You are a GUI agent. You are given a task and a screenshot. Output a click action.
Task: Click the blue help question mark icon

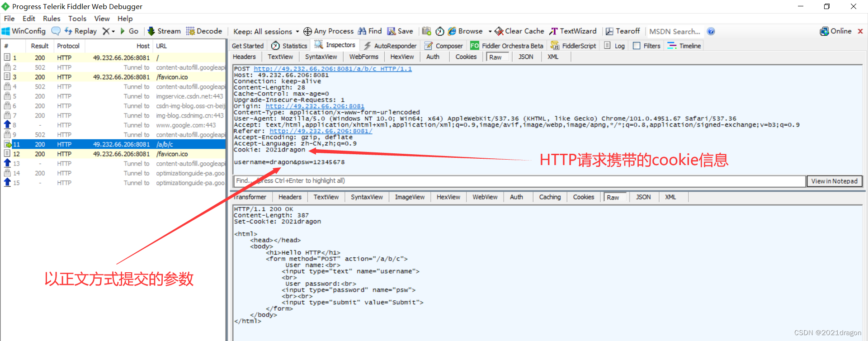click(711, 31)
